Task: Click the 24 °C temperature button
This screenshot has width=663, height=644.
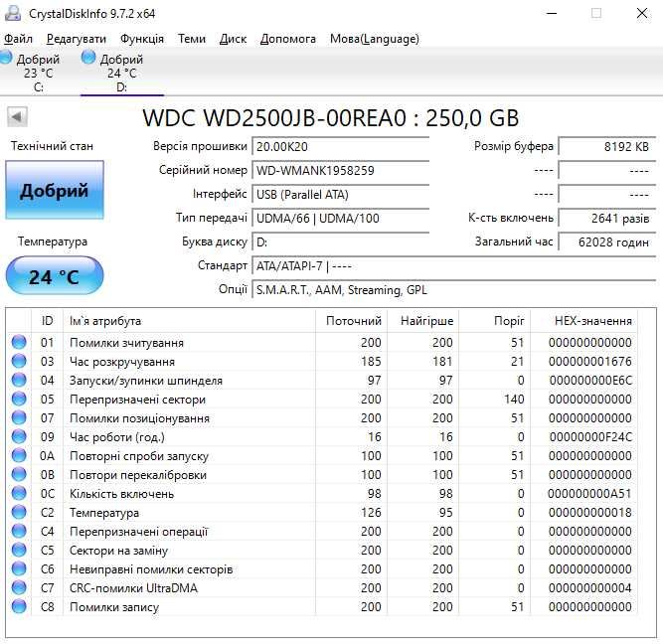Action: [x=55, y=275]
